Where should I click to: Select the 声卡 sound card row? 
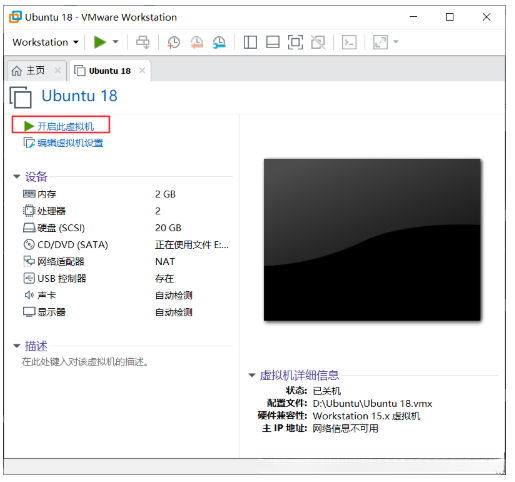(127, 295)
